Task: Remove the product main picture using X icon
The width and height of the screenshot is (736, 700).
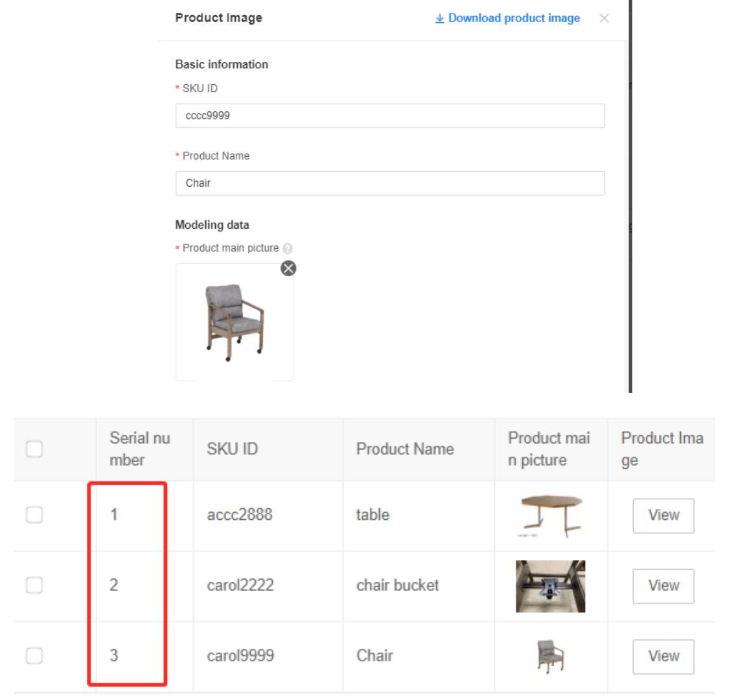Action: [x=288, y=268]
